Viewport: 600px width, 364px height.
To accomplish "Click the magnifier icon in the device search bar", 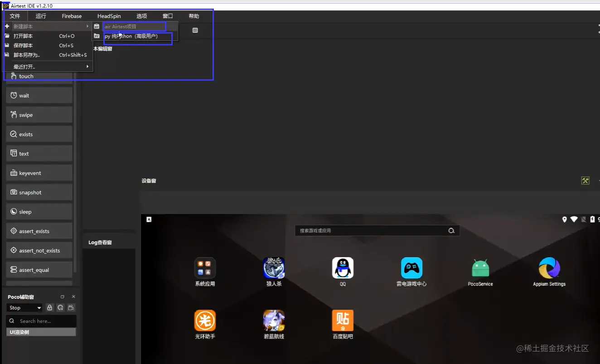I will pos(451,231).
